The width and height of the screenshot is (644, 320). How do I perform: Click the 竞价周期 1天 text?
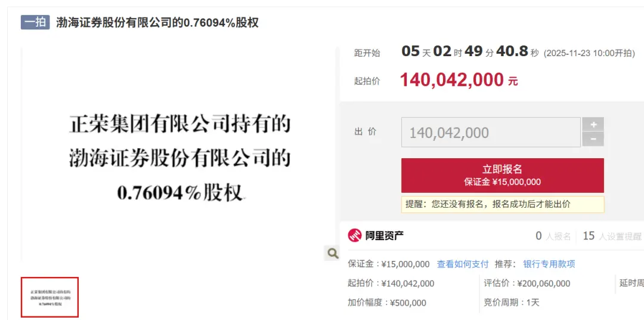click(x=511, y=303)
